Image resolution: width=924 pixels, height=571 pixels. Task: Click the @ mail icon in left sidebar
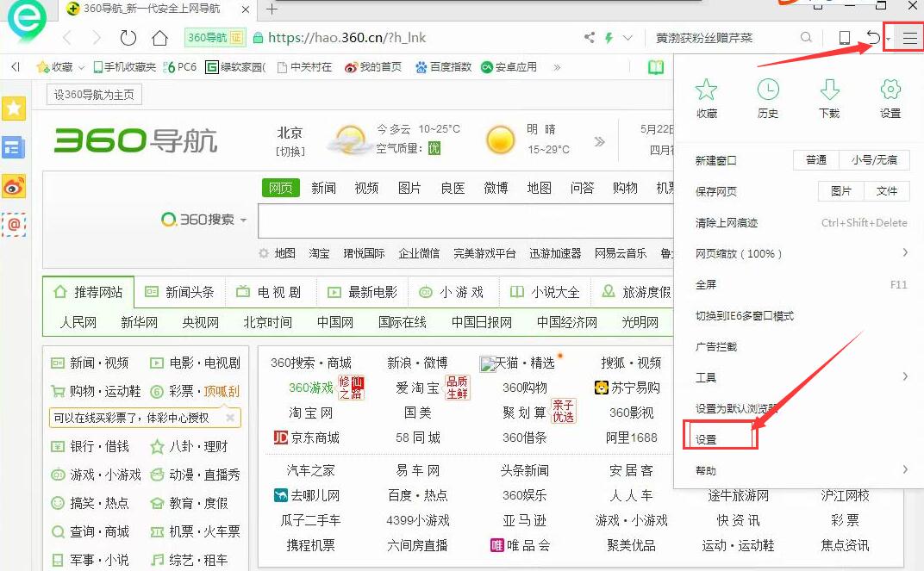pos(13,225)
